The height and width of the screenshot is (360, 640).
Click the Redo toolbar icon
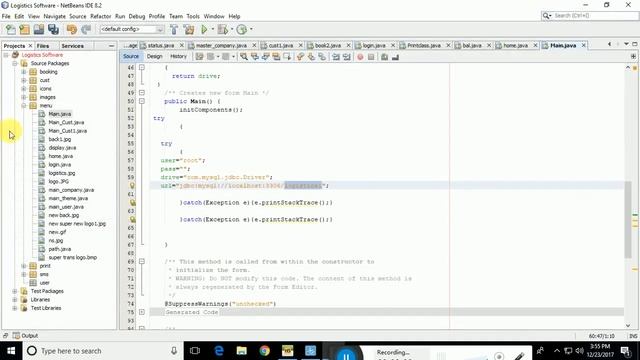(x=86, y=29)
